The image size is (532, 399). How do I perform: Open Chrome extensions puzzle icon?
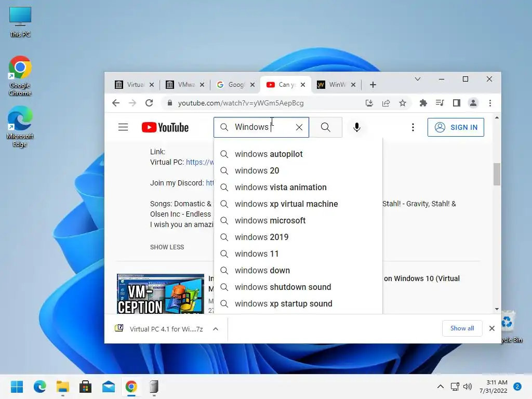423,103
